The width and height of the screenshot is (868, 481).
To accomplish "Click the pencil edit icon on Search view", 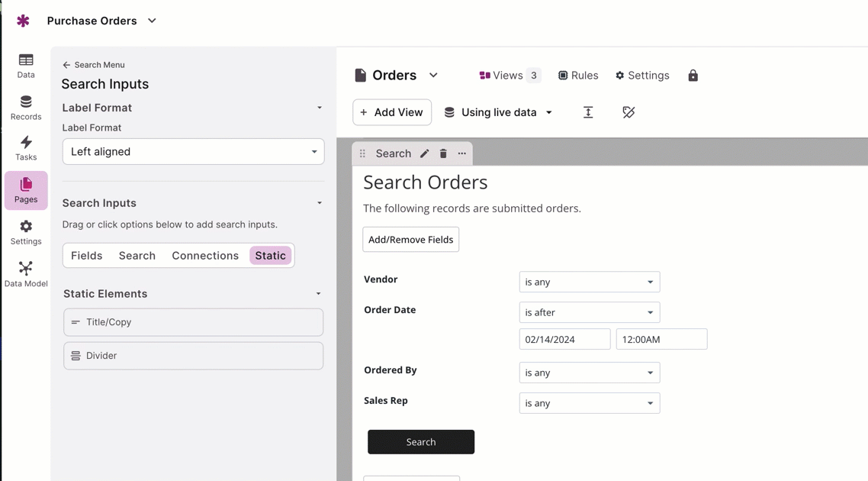I will [425, 153].
